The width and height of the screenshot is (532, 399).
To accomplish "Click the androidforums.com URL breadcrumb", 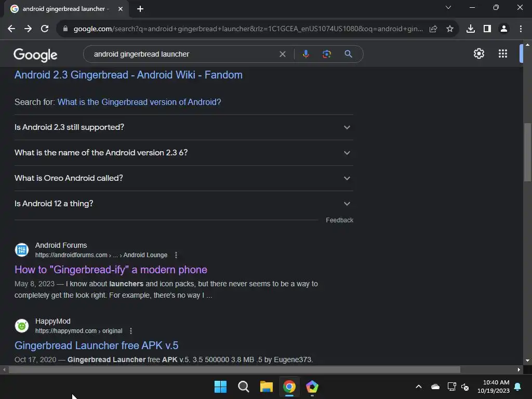I will coord(101,255).
